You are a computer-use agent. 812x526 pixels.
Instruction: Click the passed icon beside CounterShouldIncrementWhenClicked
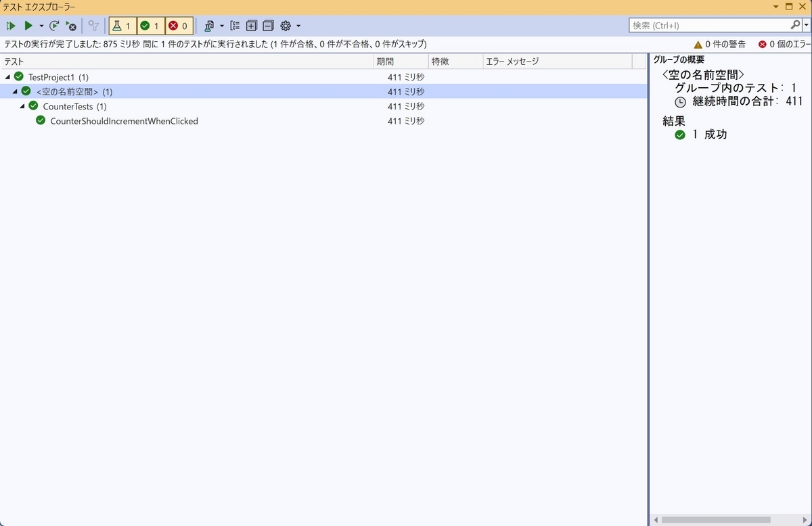(x=41, y=120)
